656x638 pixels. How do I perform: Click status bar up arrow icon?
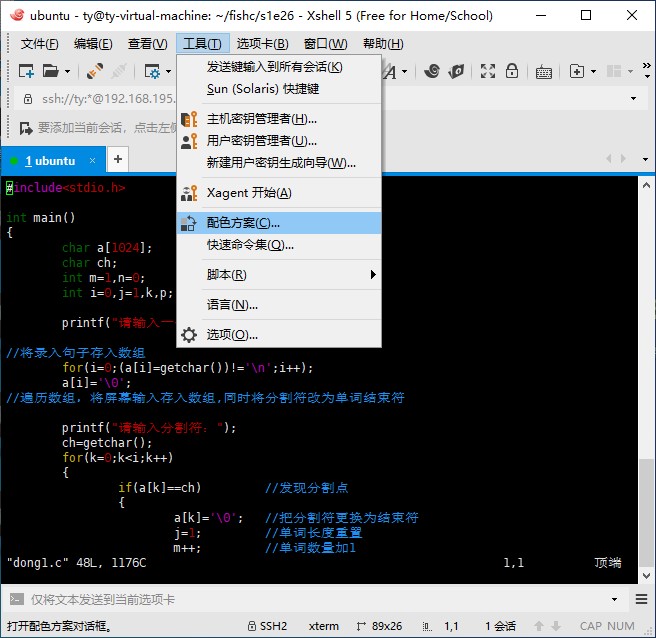(x=539, y=626)
